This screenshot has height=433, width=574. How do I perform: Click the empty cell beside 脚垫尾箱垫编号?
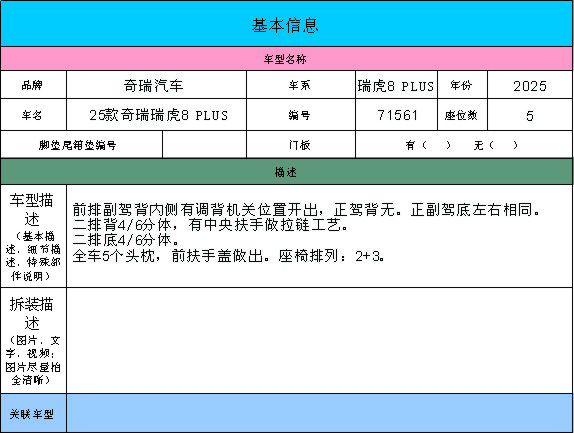pyautogui.click(x=204, y=145)
